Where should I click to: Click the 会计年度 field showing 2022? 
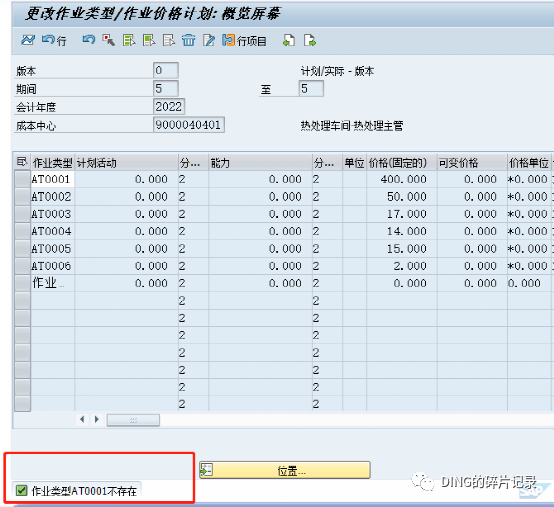169,106
